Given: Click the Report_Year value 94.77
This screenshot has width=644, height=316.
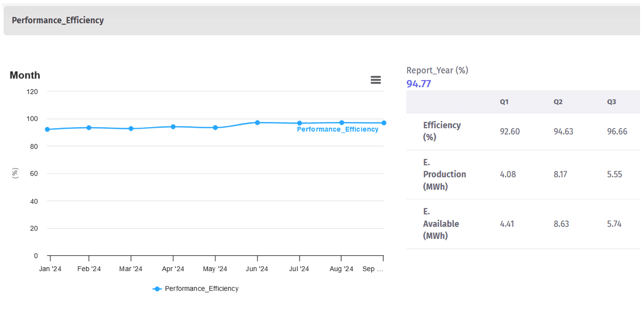Looking at the screenshot, I should point(419,84).
